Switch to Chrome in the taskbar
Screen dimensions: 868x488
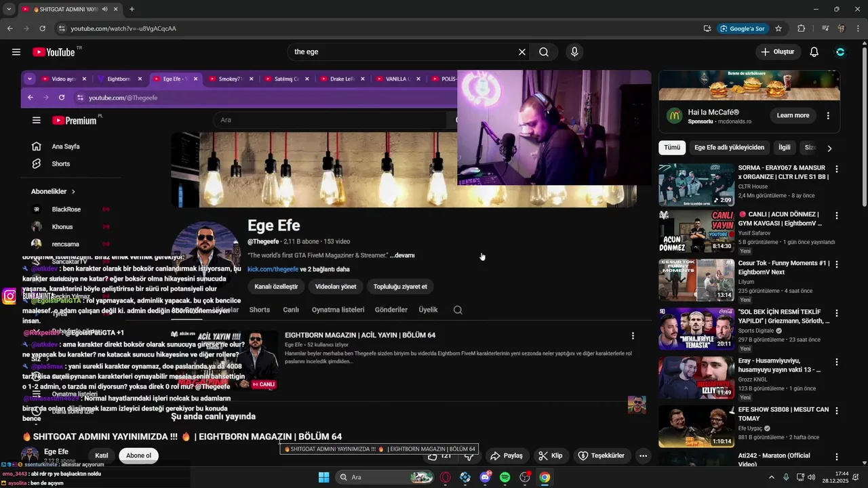click(x=545, y=477)
